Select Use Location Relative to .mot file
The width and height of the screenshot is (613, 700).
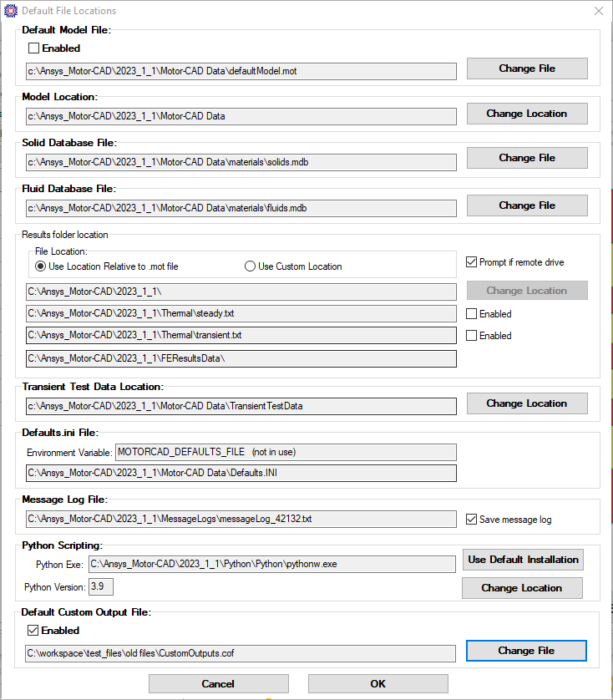point(41,266)
